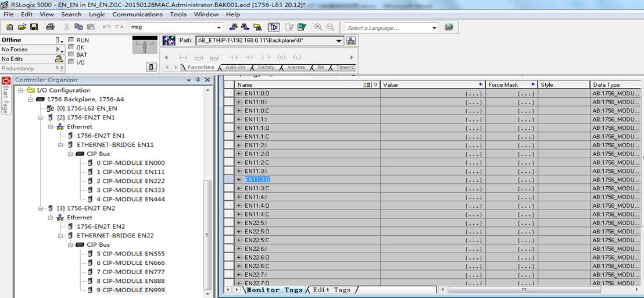Expand the EN22:5:I tag row
The height and width of the screenshot is (298, 644).
239,223
